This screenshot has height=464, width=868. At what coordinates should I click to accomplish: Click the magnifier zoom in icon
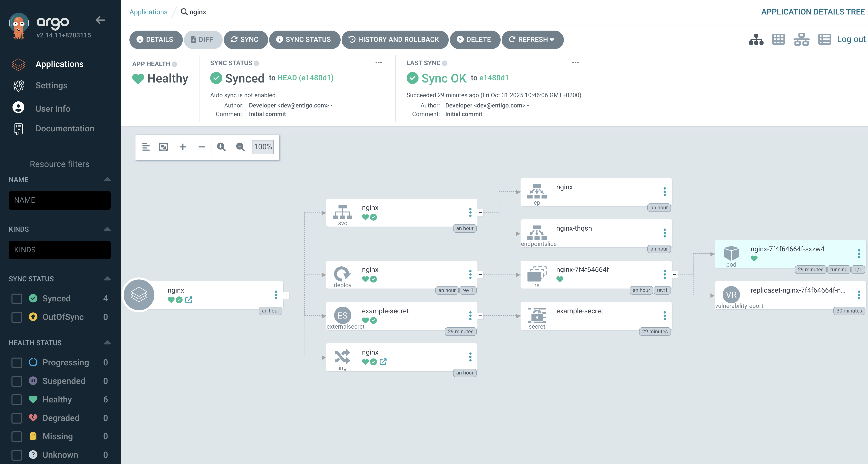coord(221,147)
